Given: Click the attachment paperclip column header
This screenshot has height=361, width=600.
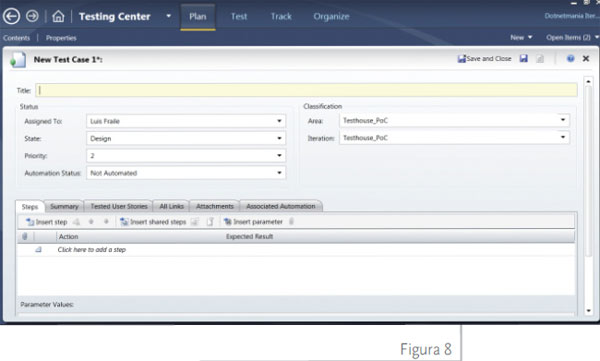Looking at the screenshot, I should coord(25,236).
